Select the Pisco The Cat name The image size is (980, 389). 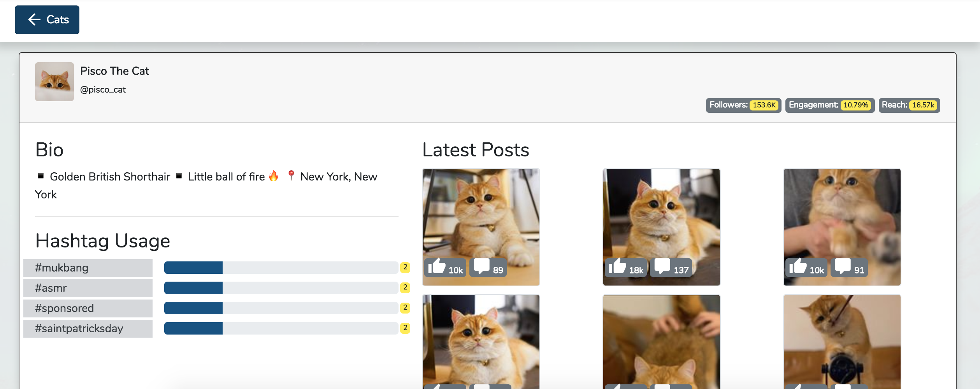click(x=114, y=71)
